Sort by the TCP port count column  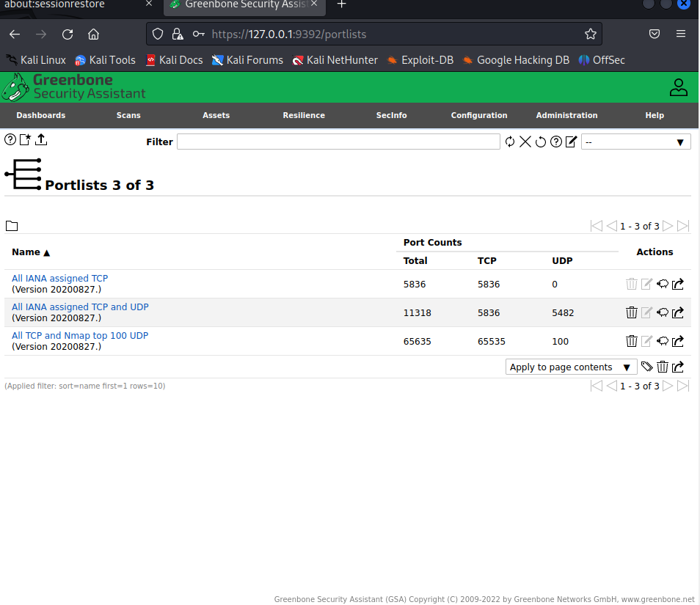(486, 260)
